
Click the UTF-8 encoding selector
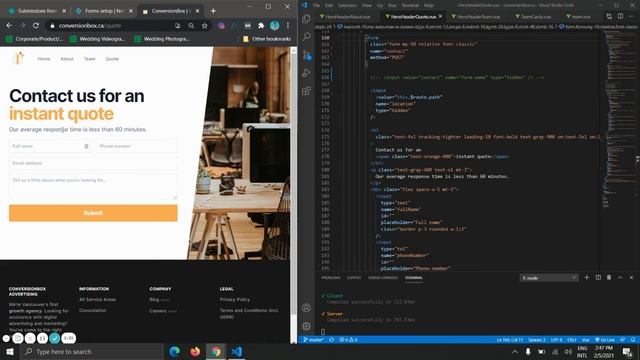tap(556, 340)
